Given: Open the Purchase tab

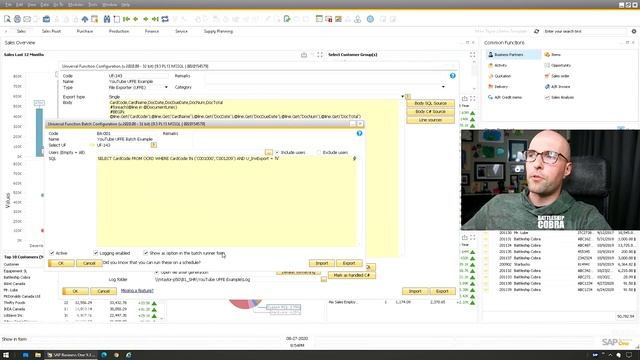Looking at the screenshot, I should [x=85, y=31].
